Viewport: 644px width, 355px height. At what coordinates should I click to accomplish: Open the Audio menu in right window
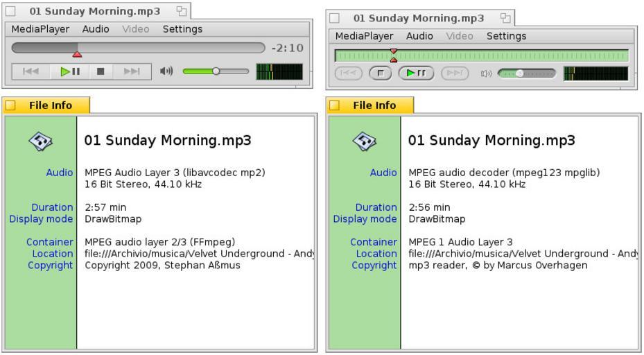click(419, 36)
